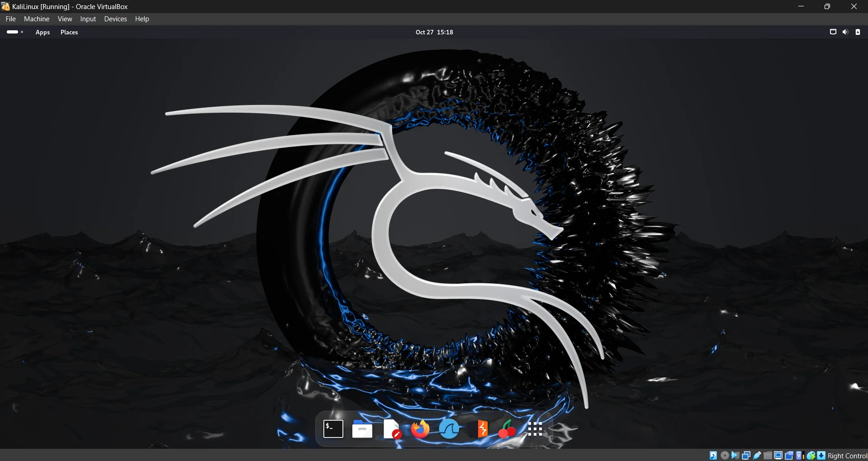The height and width of the screenshot is (461, 868).
Task: Click the display settings status icon
Action: 778,456
